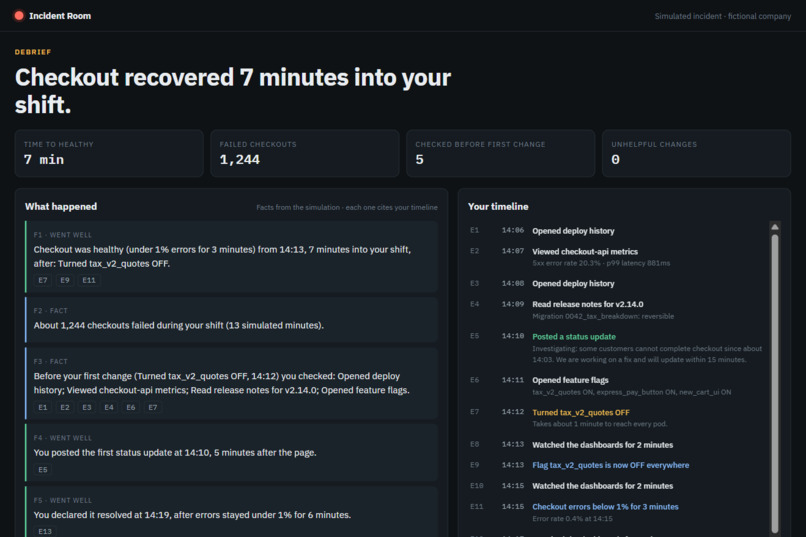The width and height of the screenshot is (806, 537).
Task: Select the Failed Checkouts 1,244 card
Action: click(x=305, y=153)
